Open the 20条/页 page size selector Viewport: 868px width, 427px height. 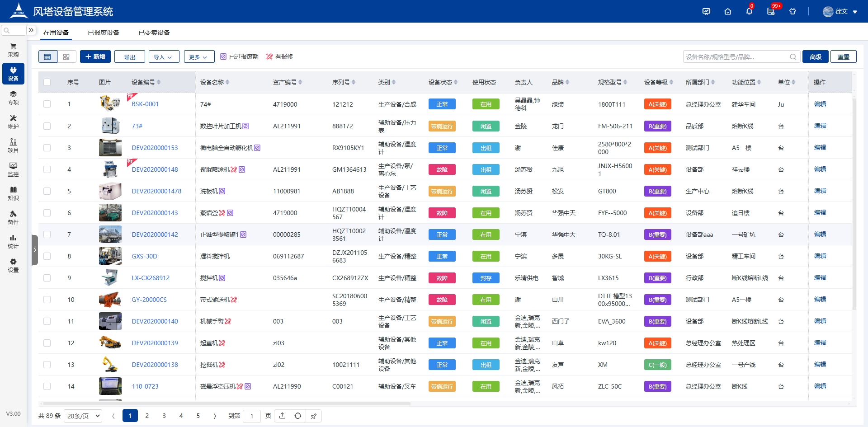83,416
